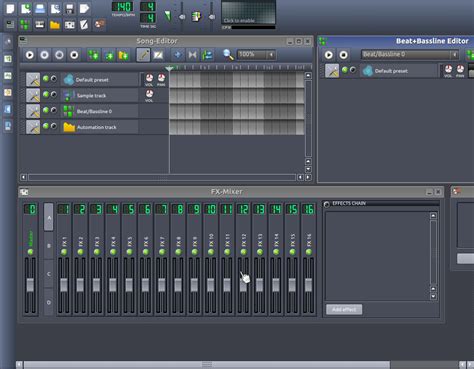Viewport: 474px width, 369px height.
Task: Mute the Automation track
Action: tap(46, 126)
